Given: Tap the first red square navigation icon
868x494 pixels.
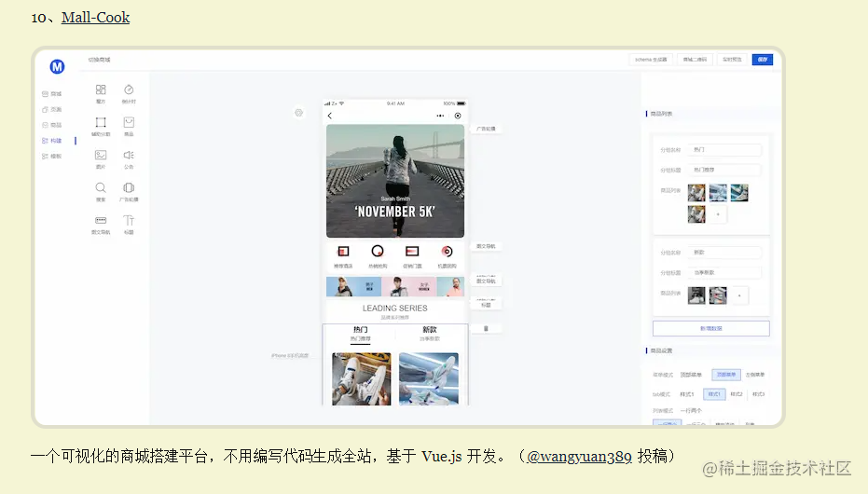Looking at the screenshot, I should 343,252.
